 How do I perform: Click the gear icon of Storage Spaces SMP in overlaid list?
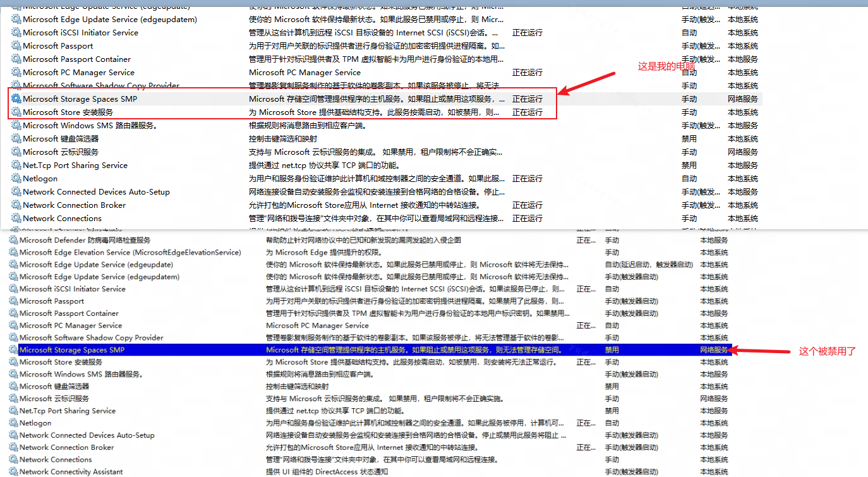(x=16, y=99)
